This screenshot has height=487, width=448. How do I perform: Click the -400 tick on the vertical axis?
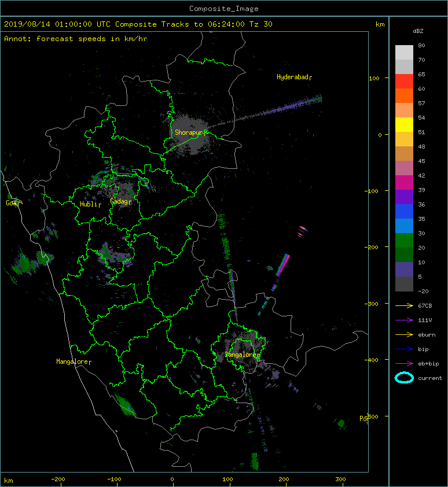(x=371, y=360)
